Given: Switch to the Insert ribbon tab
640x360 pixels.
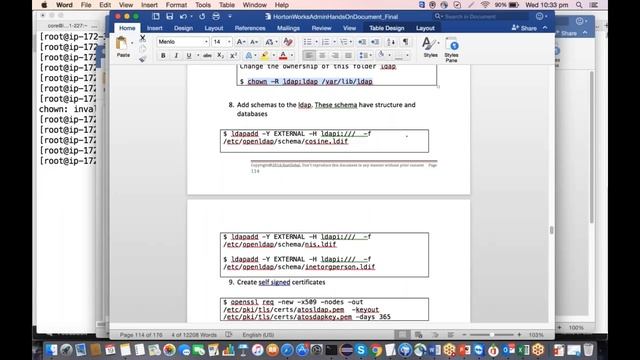Looking at the screenshot, I should coord(154,28).
